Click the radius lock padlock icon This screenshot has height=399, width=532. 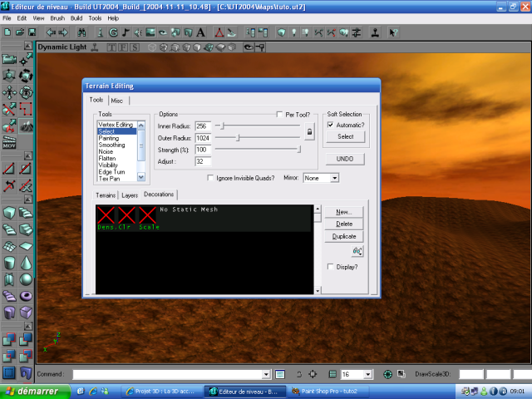click(x=309, y=131)
